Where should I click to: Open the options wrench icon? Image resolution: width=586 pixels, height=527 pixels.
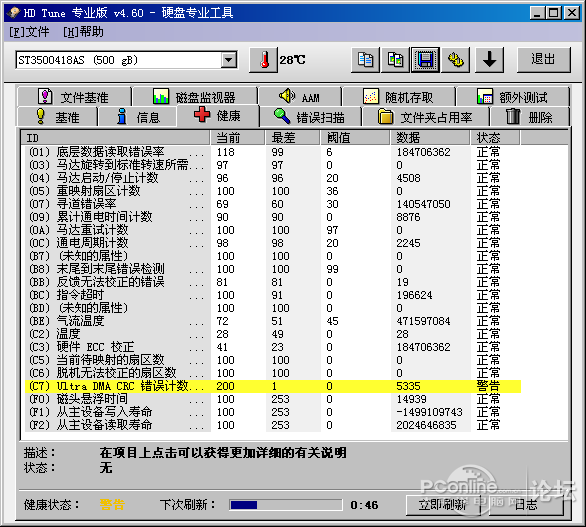coord(455,60)
